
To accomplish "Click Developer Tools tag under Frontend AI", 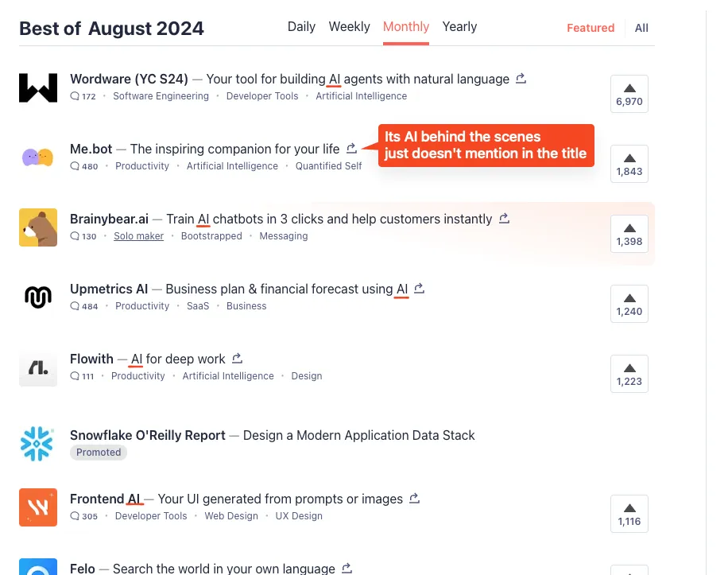I will 151,516.
